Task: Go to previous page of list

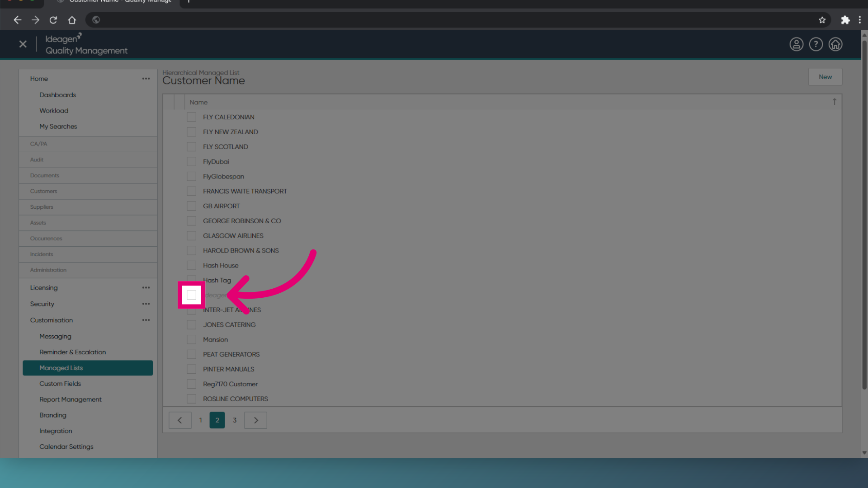Action: point(180,420)
